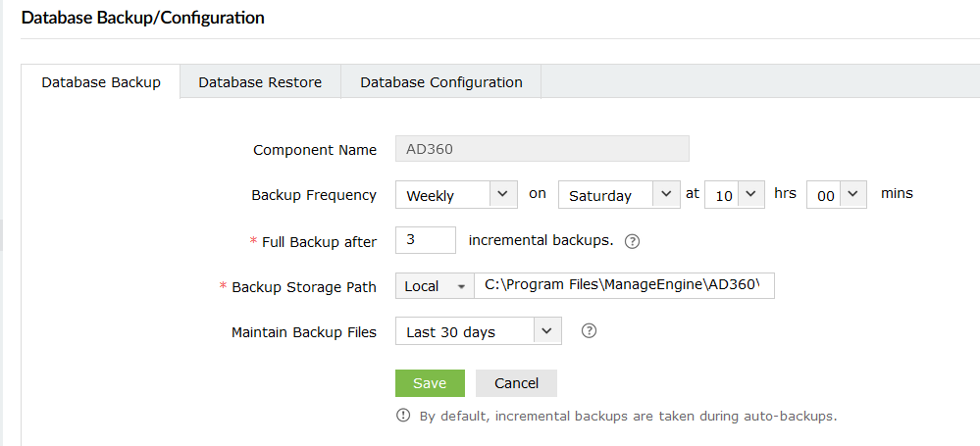This screenshot has width=980, height=446.
Task: Open the Weekly backup frequency dropdown
Action: [x=456, y=194]
